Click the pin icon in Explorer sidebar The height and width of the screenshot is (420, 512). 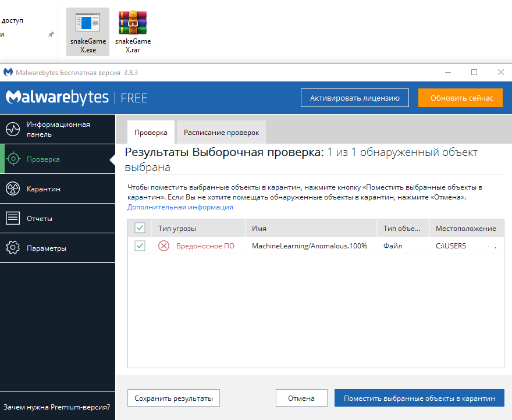tap(51, 34)
